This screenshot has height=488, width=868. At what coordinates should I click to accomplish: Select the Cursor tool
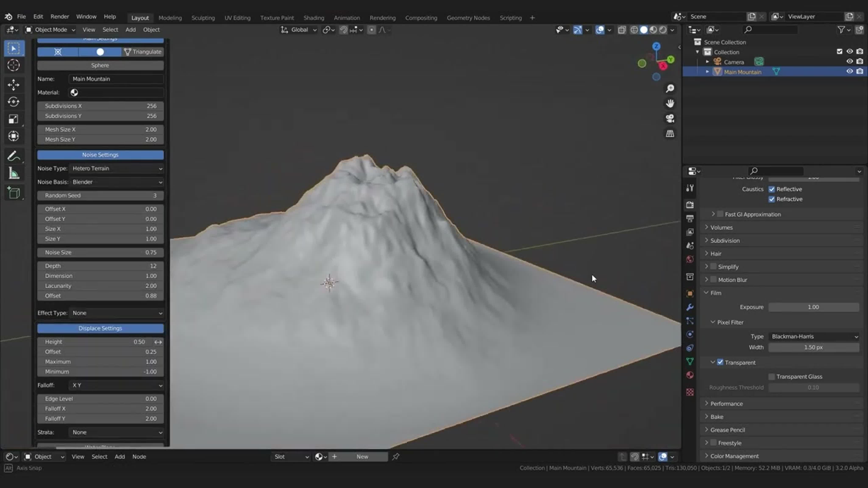pyautogui.click(x=14, y=65)
